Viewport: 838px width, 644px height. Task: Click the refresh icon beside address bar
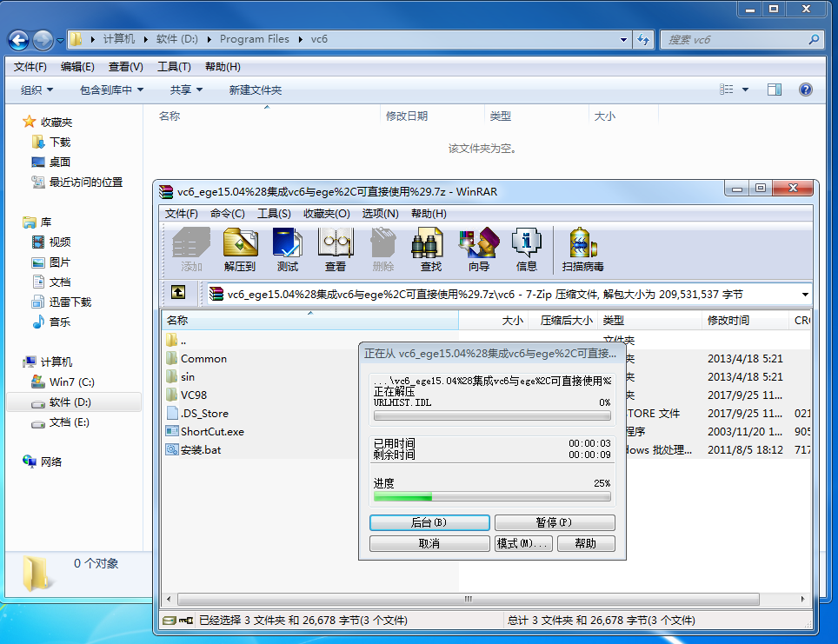643,40
